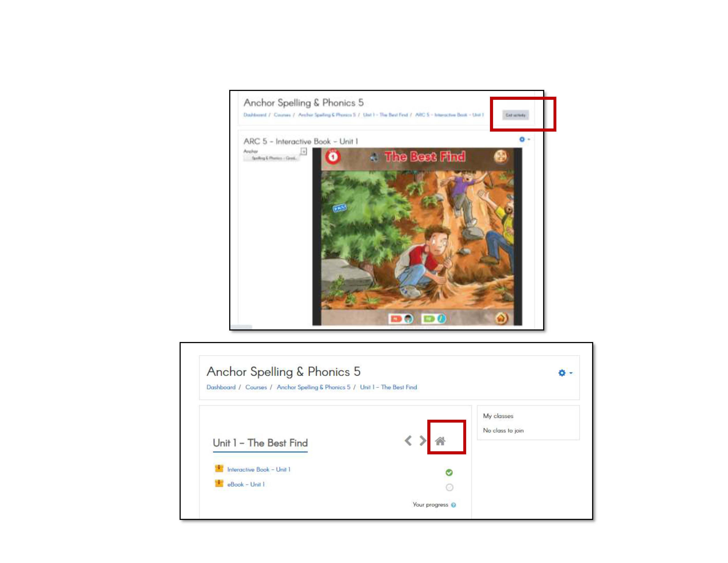
Task: Toggle completion check for Interactive Book – Unit 1
Action: pyautogui.click(x=449, y=472)
